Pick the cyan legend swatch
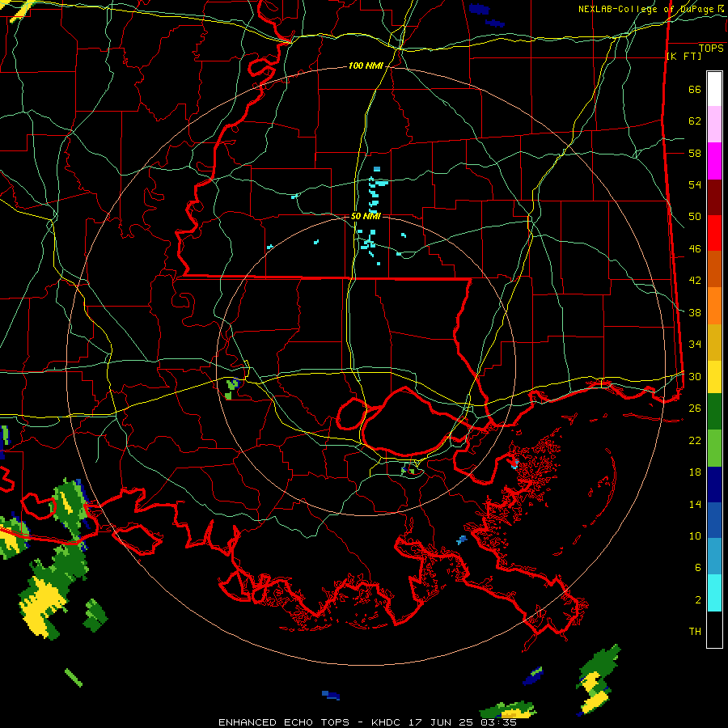The image size is (728, 728). pyautogui.click(x=714, y=593)
